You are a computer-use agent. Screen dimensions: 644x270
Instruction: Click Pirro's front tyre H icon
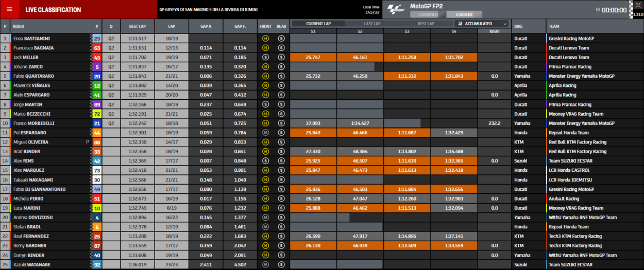pyautogui.click(x=266, y=199)
